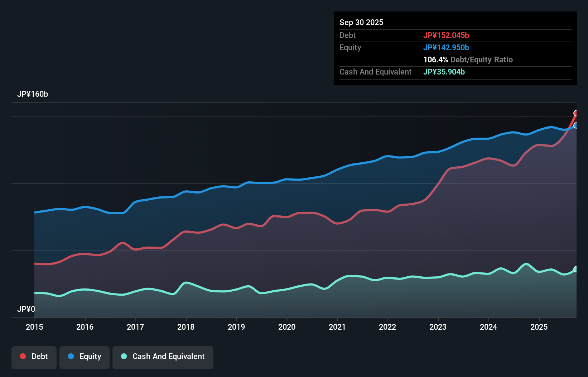This screenshot has width=588, height=377.
Task: Click the JP¥152.045b Debt value
Action: pyautogui.click(x=447, y=35)
